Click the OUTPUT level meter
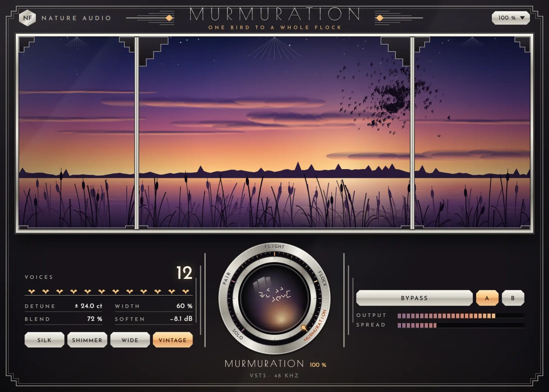The height and width of the screenshot is (392, 549). (x=461, y=316)
